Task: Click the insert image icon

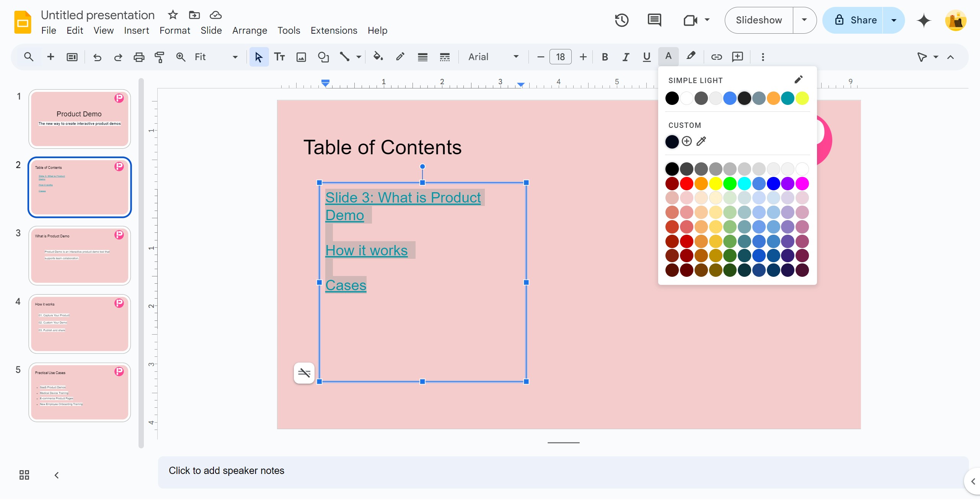Action: tap(302, 57)
